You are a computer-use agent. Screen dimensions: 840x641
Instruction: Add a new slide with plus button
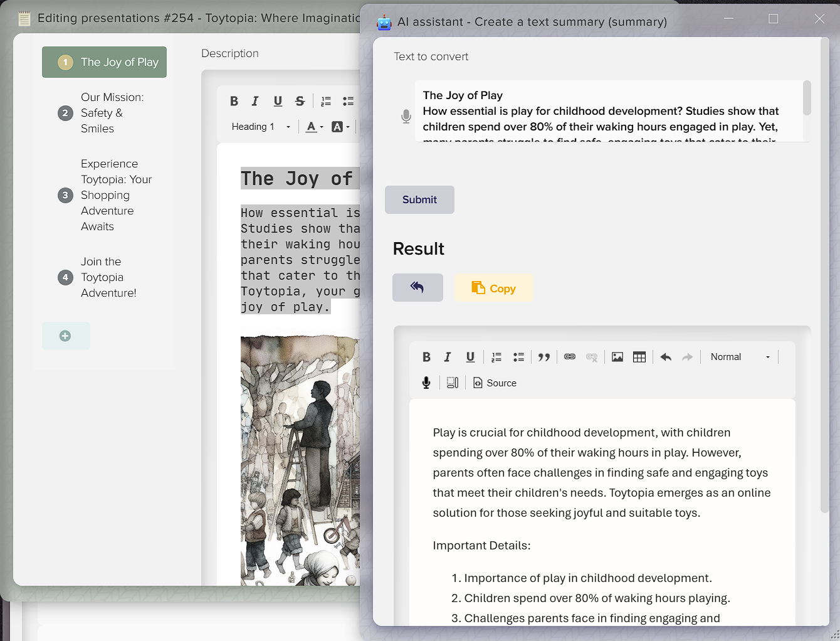point(66,336)
